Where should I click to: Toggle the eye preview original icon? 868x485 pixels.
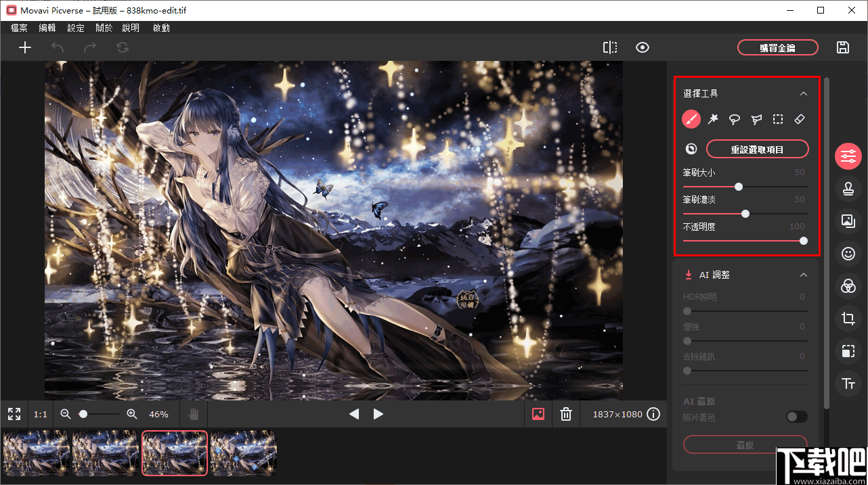click(x=643, y=47)
